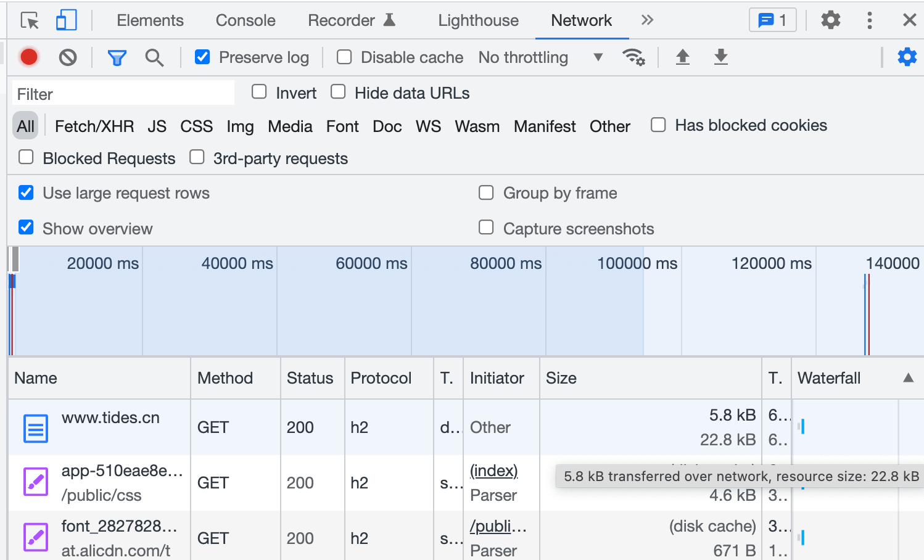Clear the network log

pyautogui.click(x=68, y=57)
